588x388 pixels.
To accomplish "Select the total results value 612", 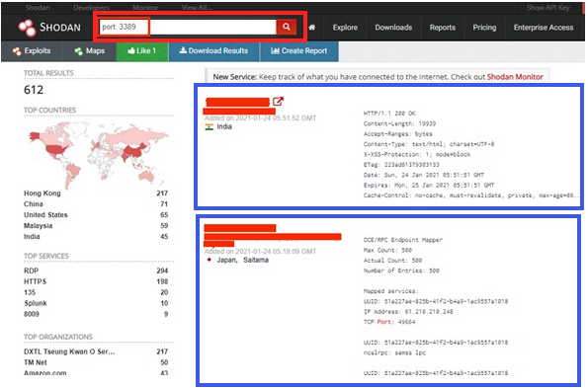I will pyautogui.click(x=34, y=90).
